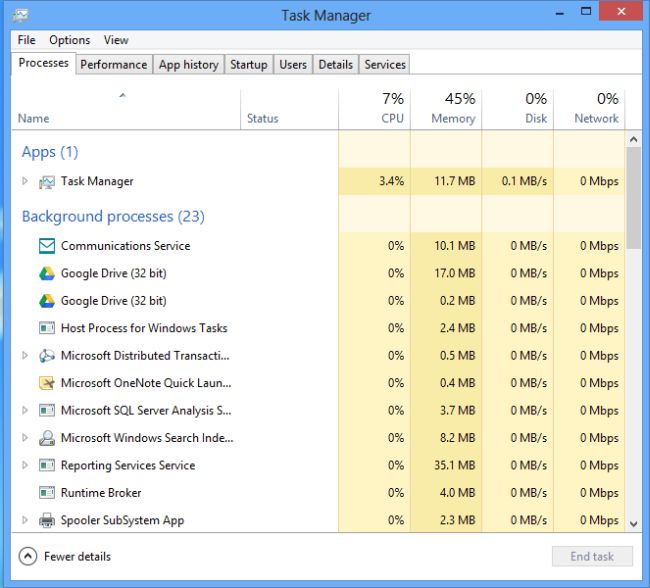This screenshot has height=588, width=650.
Task: Expand Microsoft Windows Search Indexer process
Action: [x=25, y=437]
